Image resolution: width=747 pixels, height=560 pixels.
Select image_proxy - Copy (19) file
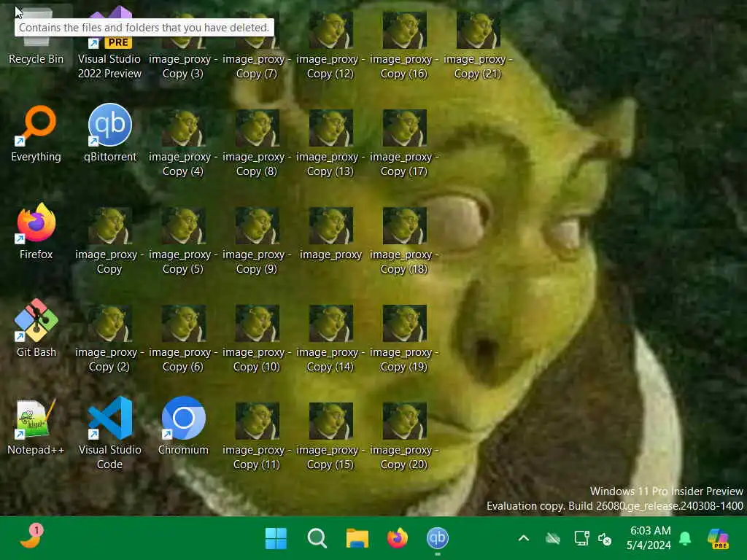tap(404, 338)
